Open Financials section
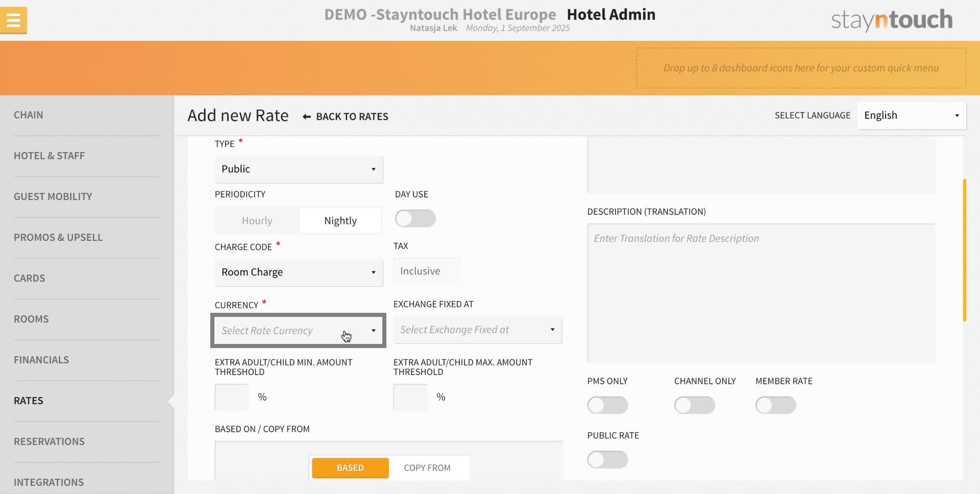980x494 pixels. click(x=41, y=360)
